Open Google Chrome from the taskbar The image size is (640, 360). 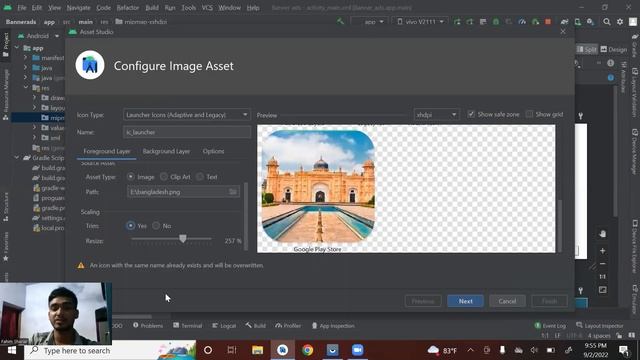click(307, 350)
